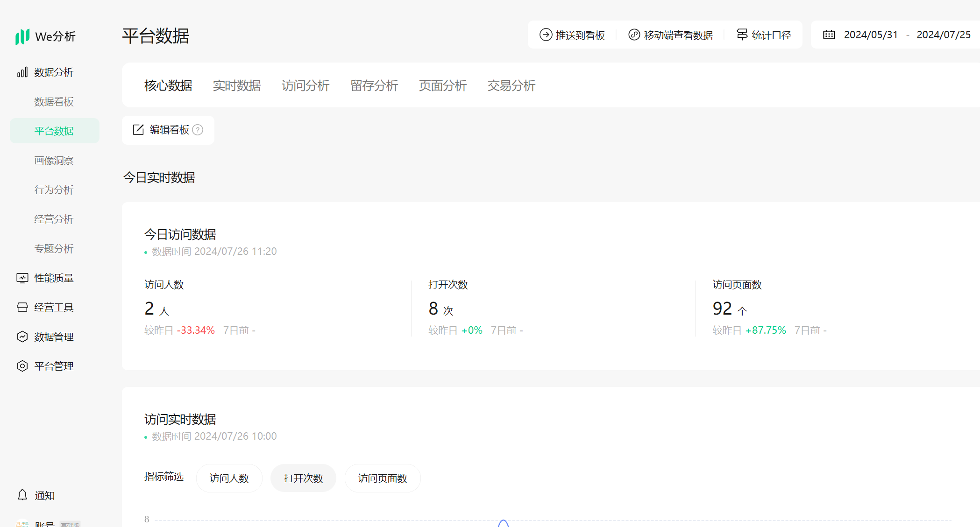The height and width of the screenshot is (527, 980).
Task: Toggle the 访问页面数 metric filter chip
Action: tap(382, 478)
